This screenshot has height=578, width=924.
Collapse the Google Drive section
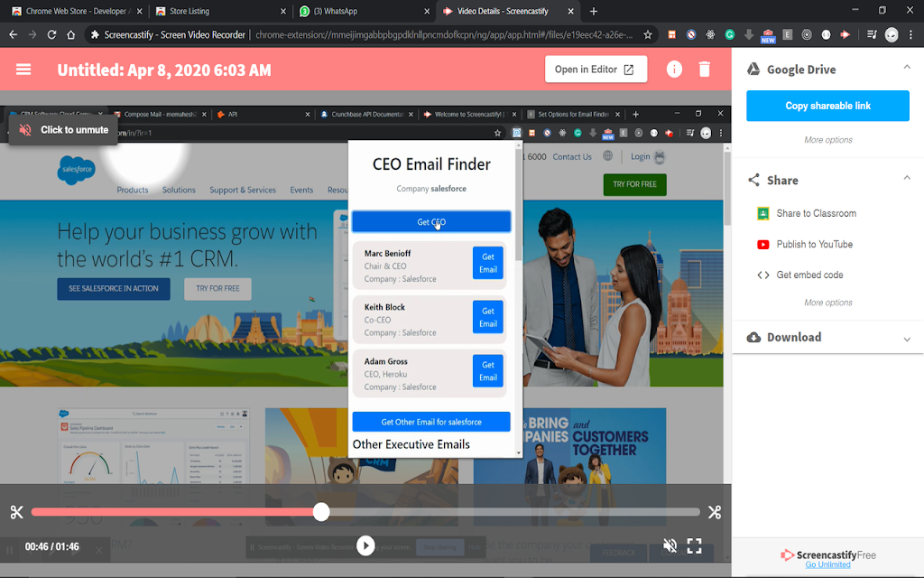[906, 67]
